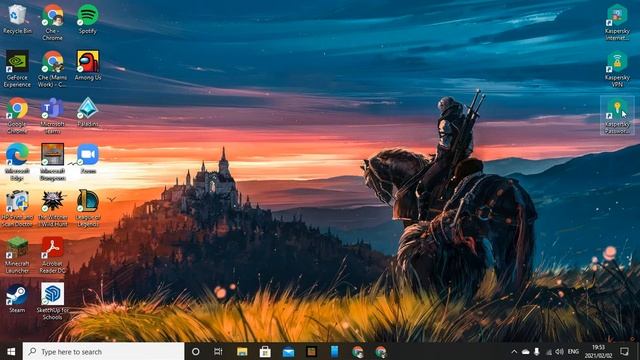This screenshot has height=360, width=640.
Task: Open the clock showing 19:53
Action: tap(598, 351)
